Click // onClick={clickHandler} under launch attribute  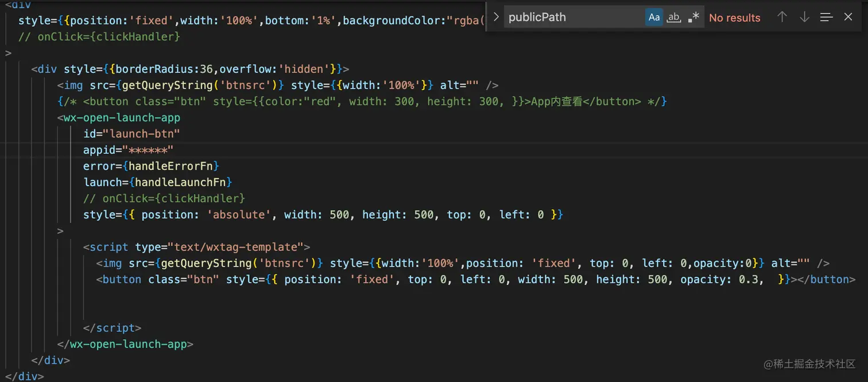point(164,198)
